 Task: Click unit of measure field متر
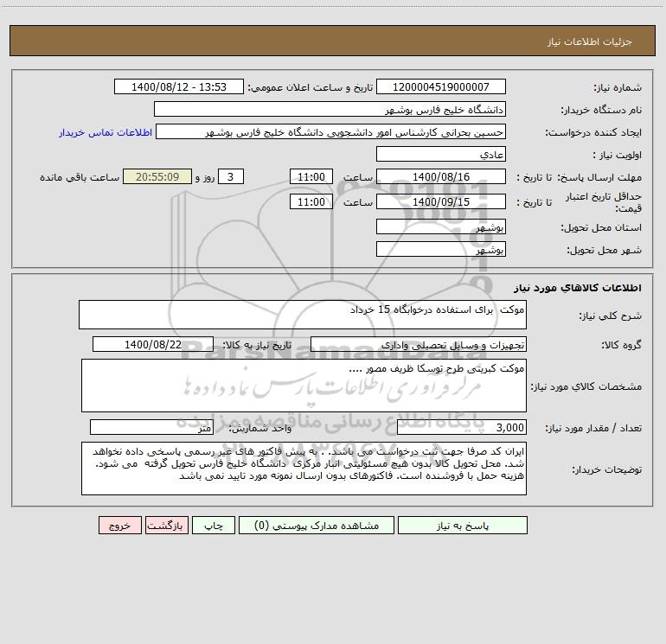click(x=151, y=427)
